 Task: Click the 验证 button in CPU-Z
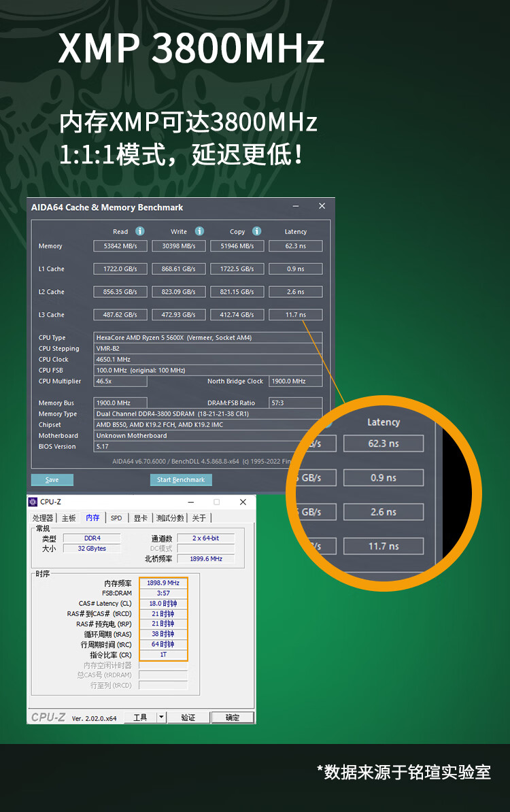pyautogui.click(x=188, y=717)
